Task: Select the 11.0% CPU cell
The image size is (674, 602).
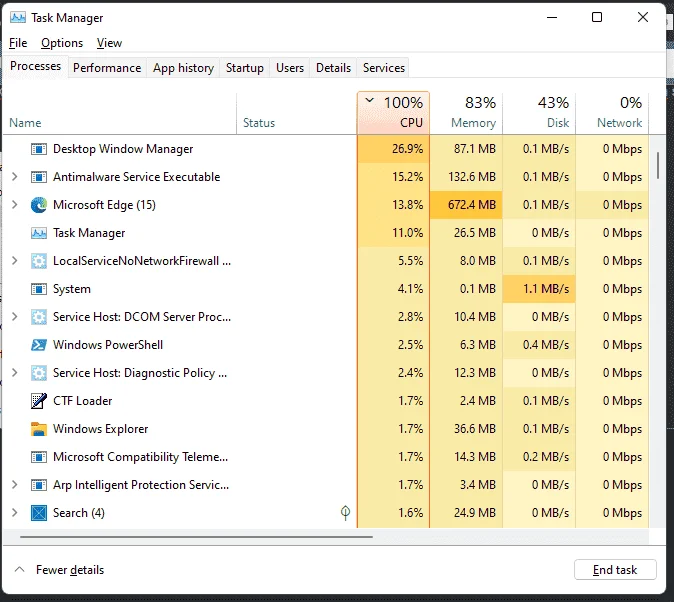Action: tap(393, 233)
